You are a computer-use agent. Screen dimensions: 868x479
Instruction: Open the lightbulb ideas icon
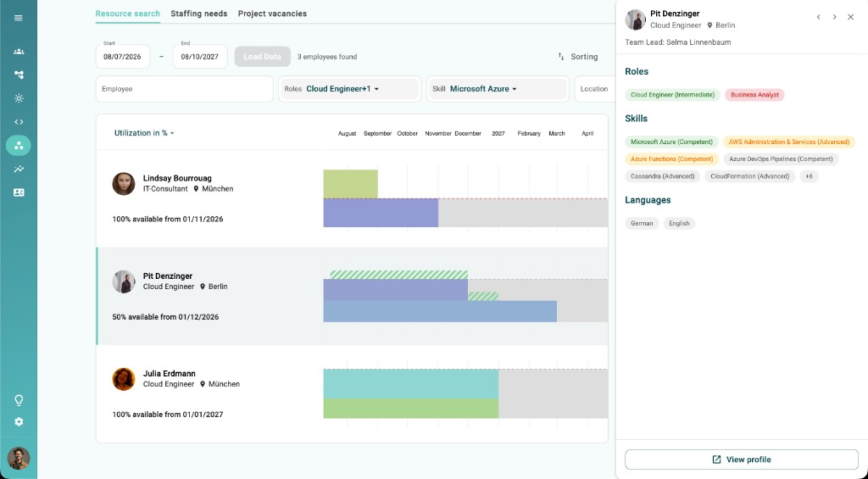[x=19, y=400]
